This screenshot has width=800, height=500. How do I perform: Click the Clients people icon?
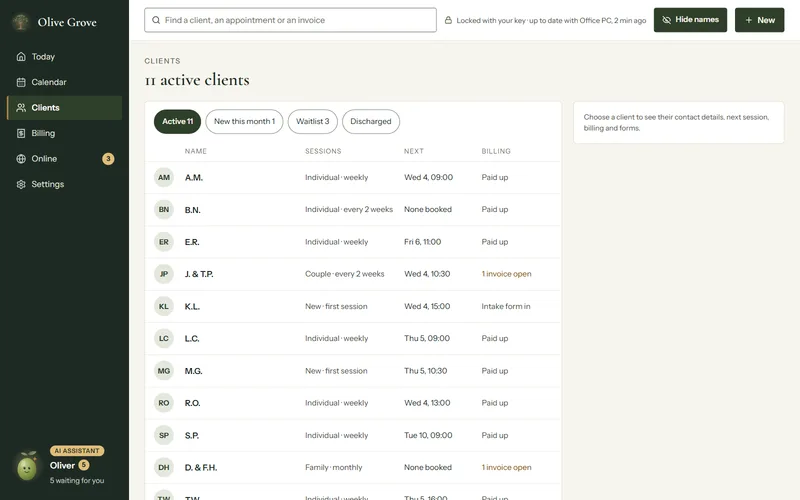21,108
